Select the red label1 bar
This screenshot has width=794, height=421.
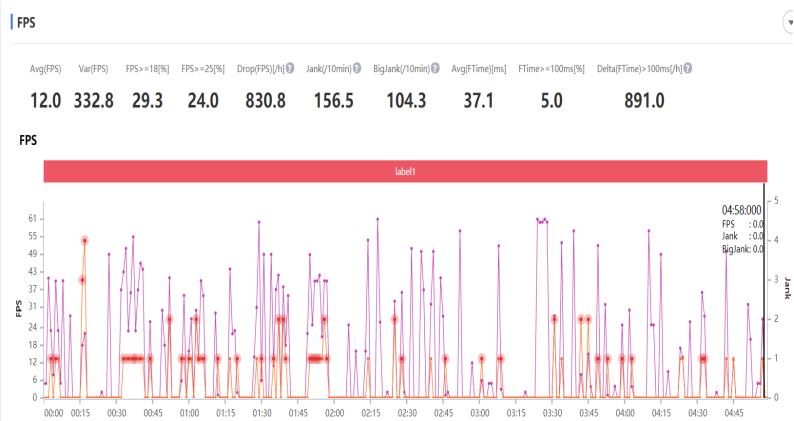coord(405,171)
